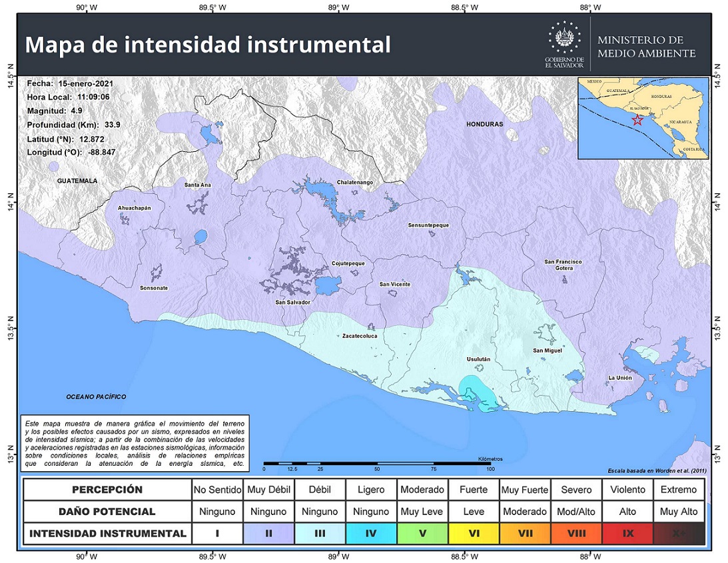The height and width of the screenshot is (563, 728).
Task: Choose the intensity V green swatch
Action: tap(422, 533)
